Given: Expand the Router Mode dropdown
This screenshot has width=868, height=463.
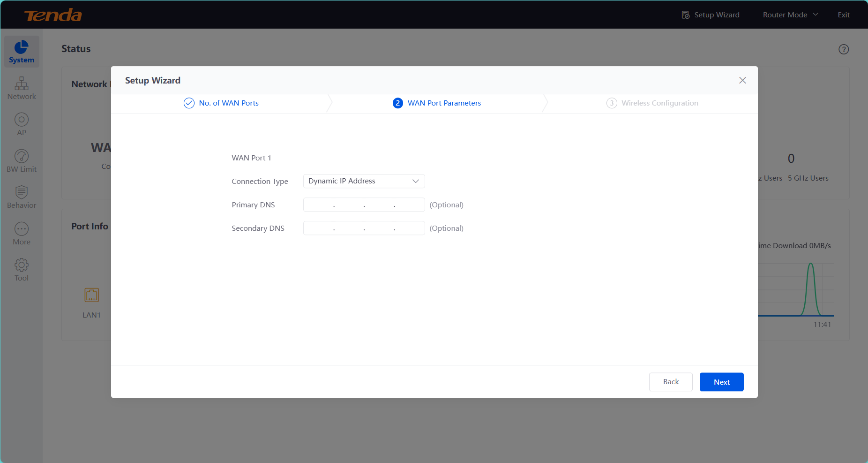Looking at the screenshot, I should coord(790,15).
